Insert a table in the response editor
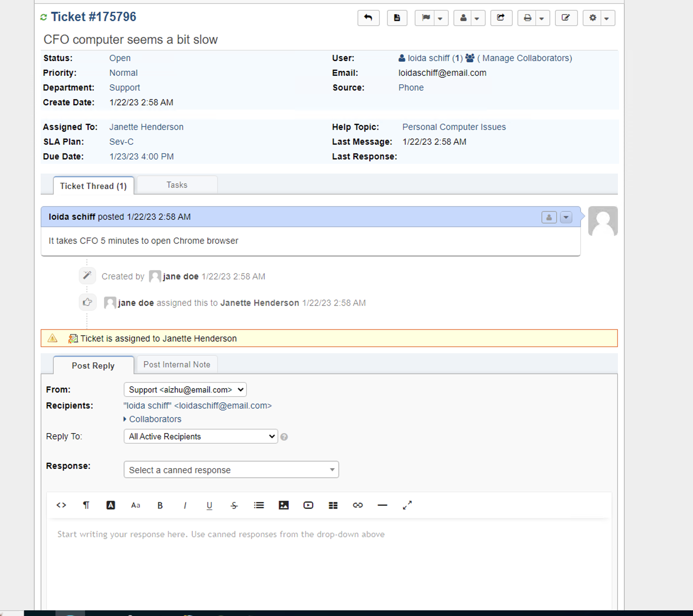 [333, 505]
